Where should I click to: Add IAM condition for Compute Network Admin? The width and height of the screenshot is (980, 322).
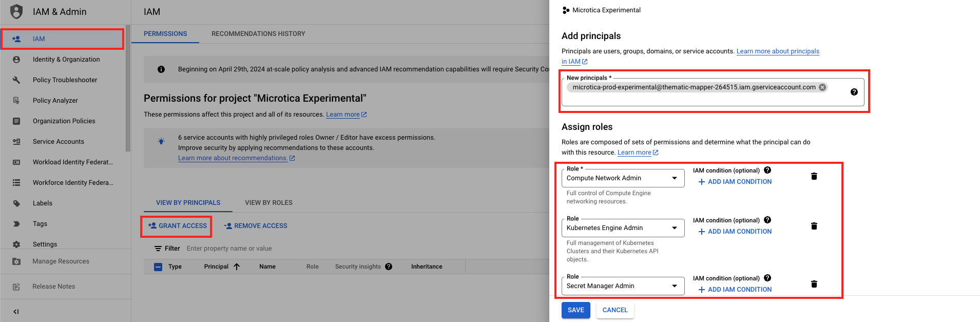[x=735, y=182]
